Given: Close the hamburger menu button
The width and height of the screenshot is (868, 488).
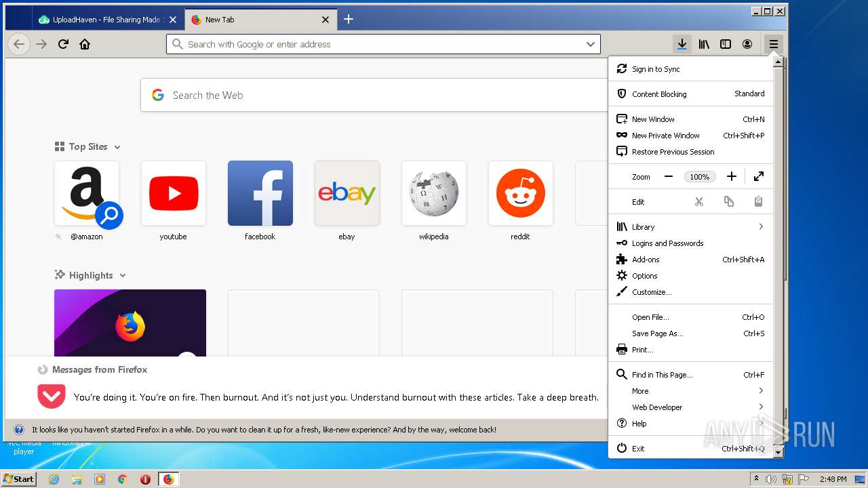Looking at the screenshot, I should [773, 44].
